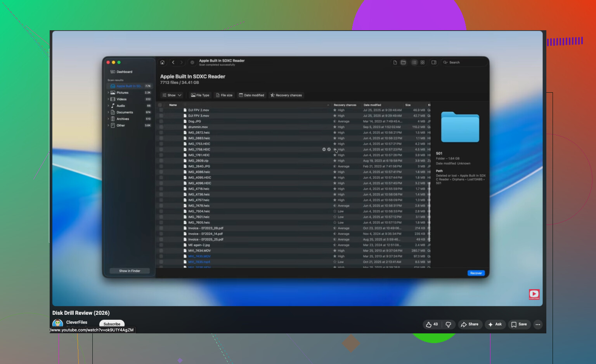Open the CleverFiles channel avatar

[58, 323]
